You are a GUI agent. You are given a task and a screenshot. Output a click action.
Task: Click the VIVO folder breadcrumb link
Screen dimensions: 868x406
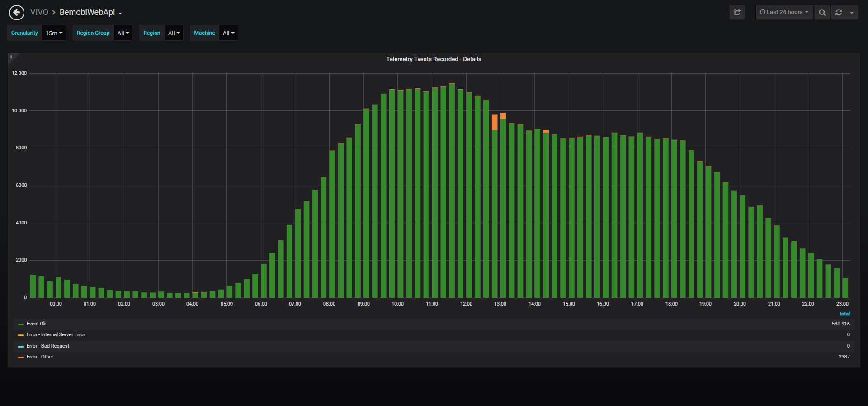(39, 12)
